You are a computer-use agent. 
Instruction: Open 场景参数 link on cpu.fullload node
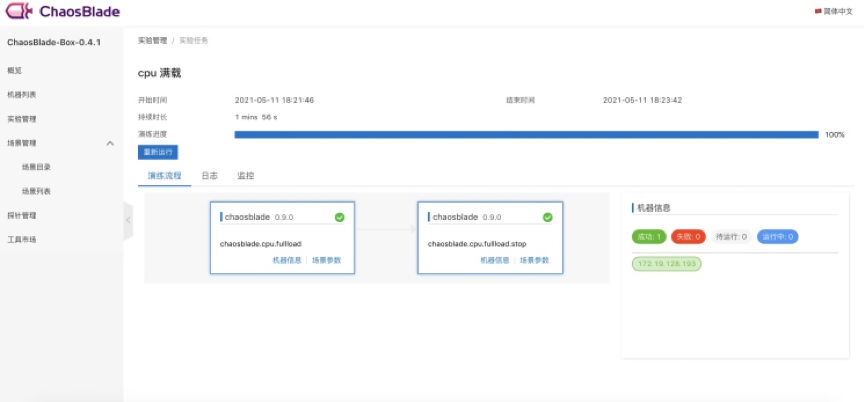327,260
